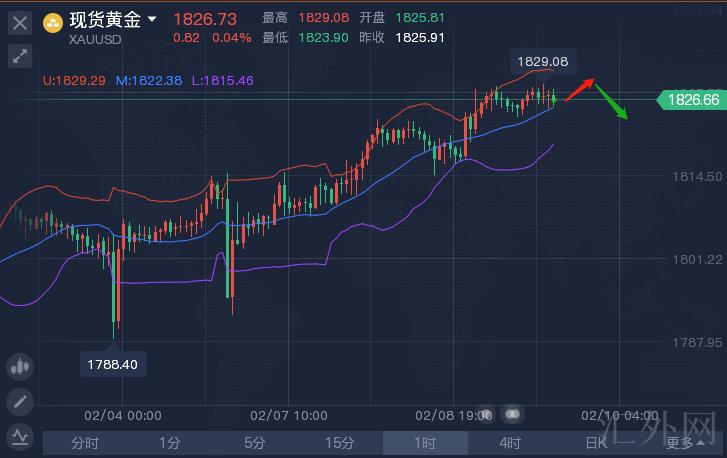Screen dimensions: 727x458
Task: Select the 1分 timeframe tab
Action: [170, 443]
